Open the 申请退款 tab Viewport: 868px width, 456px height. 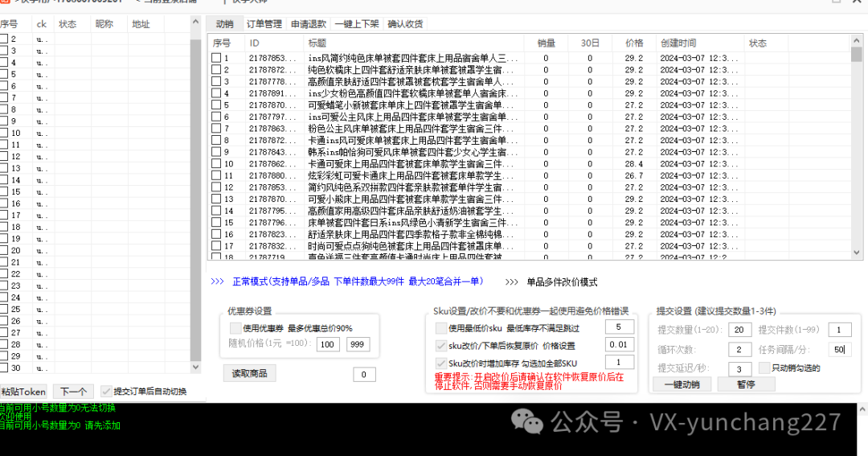[x=309, y=24]
